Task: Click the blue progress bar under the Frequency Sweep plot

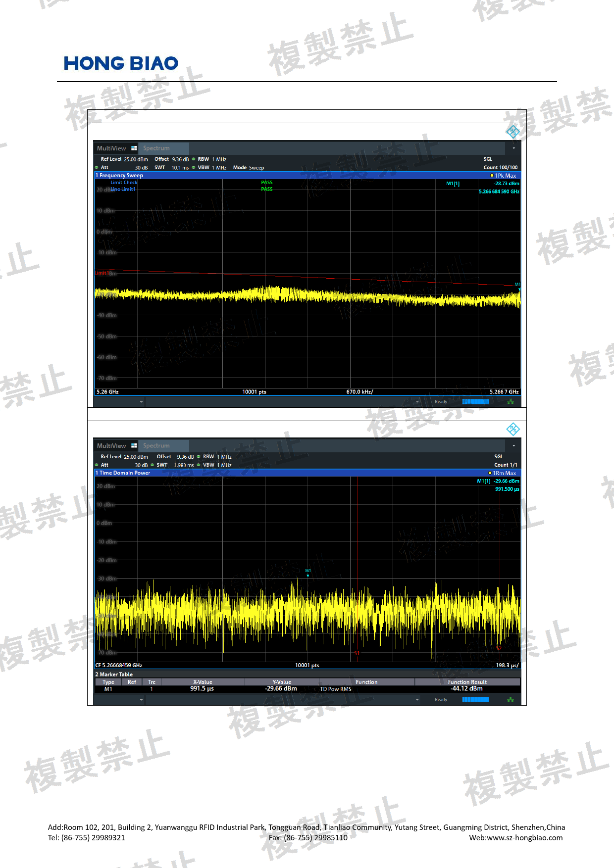Action: pyautogui.click(x=475, y=402)
